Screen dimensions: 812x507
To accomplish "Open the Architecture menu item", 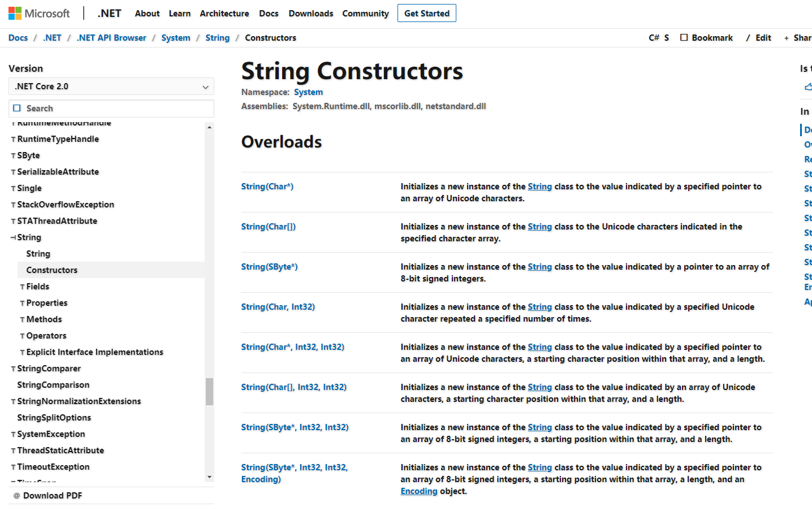I will point(224,13).
